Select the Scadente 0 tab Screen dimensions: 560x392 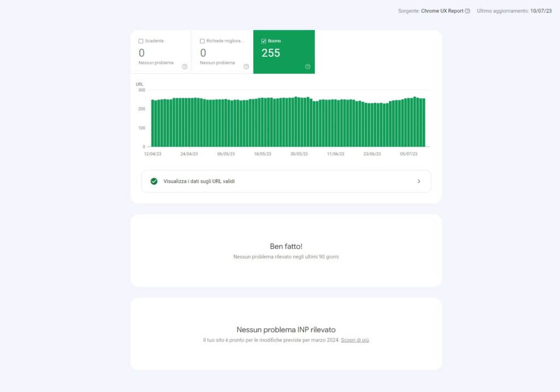coord(161,52)
